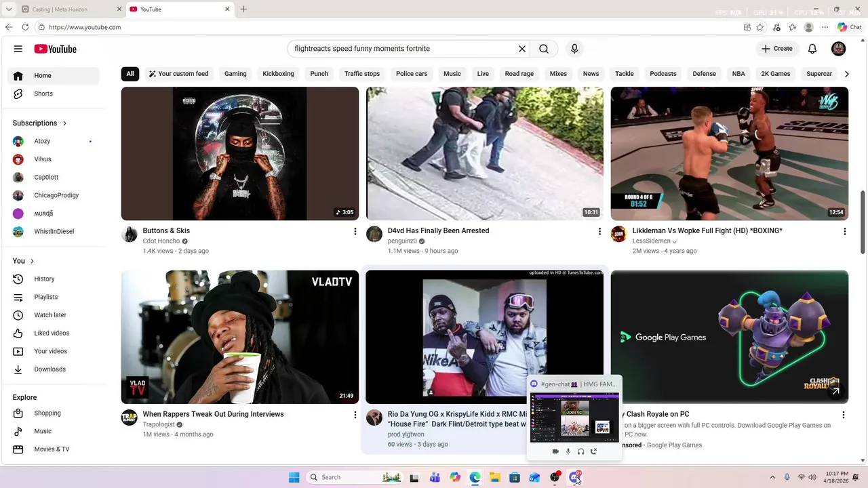Start voice search with the microphone icon
Screen dimensions: 868x488
574,49
